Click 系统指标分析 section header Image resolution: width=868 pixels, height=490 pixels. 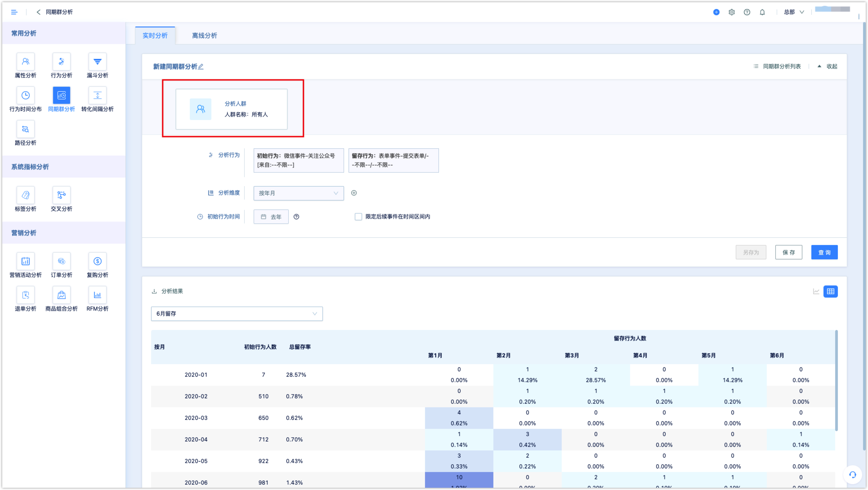(x=30, y=167)
